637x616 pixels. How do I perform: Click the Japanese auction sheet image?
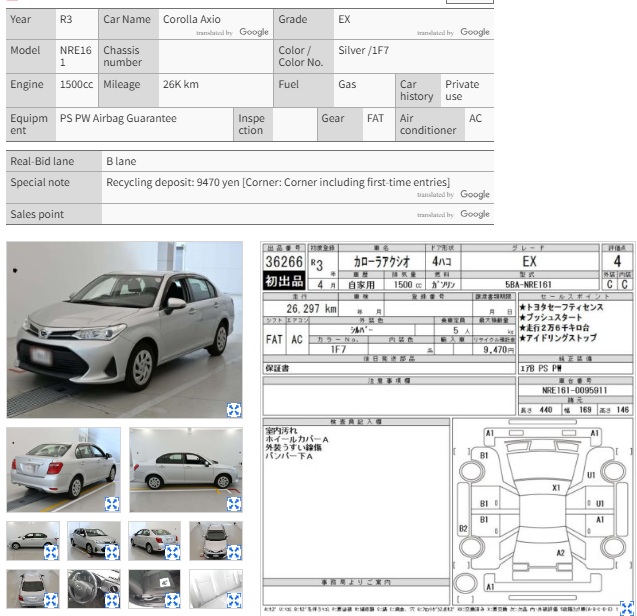pos(448,427)
